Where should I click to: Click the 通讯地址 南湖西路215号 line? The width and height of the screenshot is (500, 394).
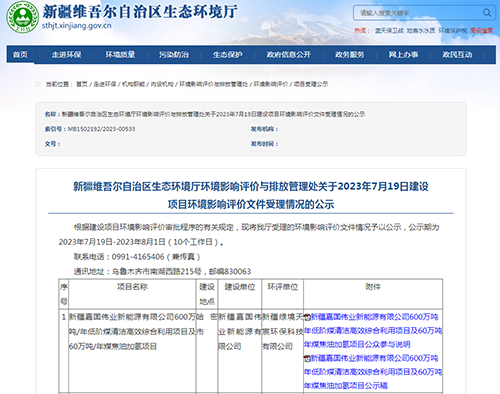click(x=162, y=271)
